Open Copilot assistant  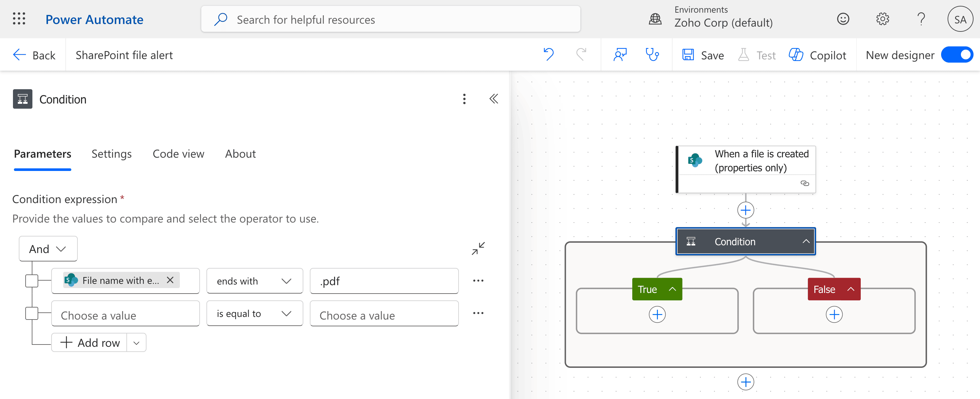pyautogui.click(x=817, y=54)
